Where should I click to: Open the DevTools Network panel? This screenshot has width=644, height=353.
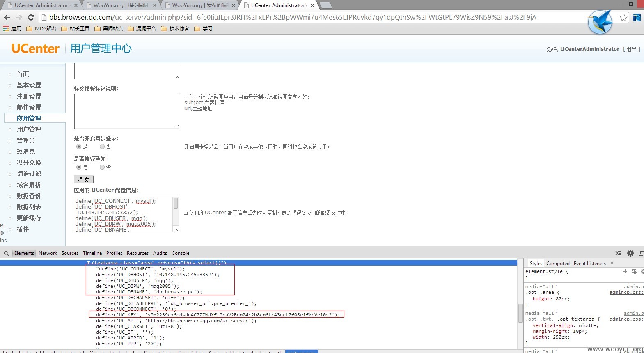coord(48,253)
